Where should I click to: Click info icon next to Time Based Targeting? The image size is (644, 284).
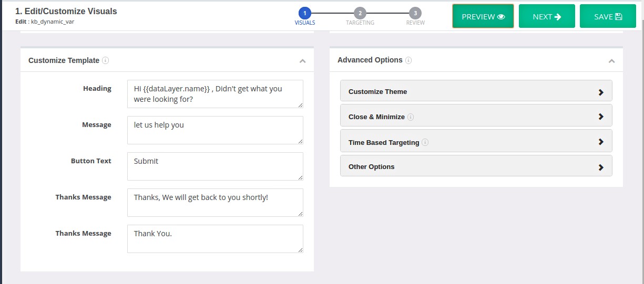coord(425,142)
